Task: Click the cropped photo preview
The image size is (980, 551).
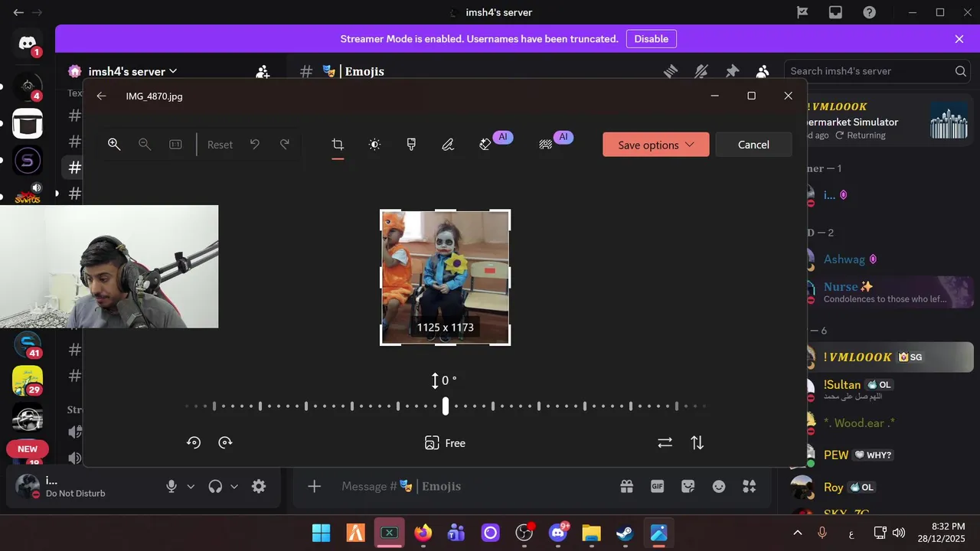Action: tap(445, 277)
